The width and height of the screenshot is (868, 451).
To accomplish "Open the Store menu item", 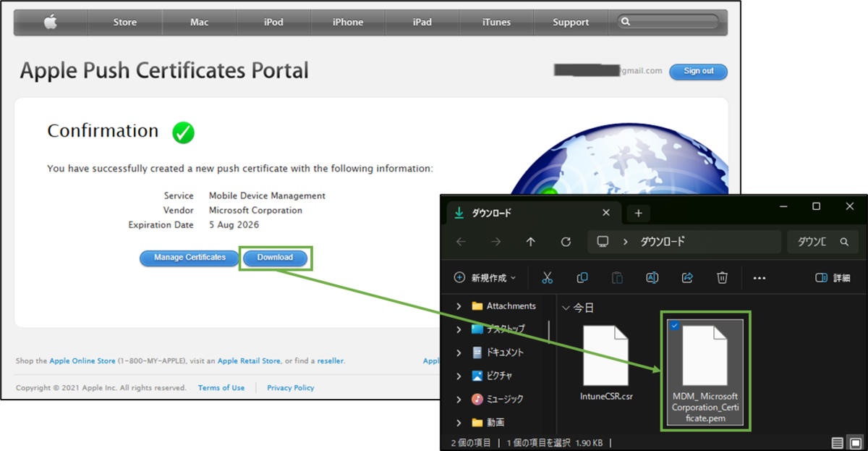I will click(x=125, y=22).
